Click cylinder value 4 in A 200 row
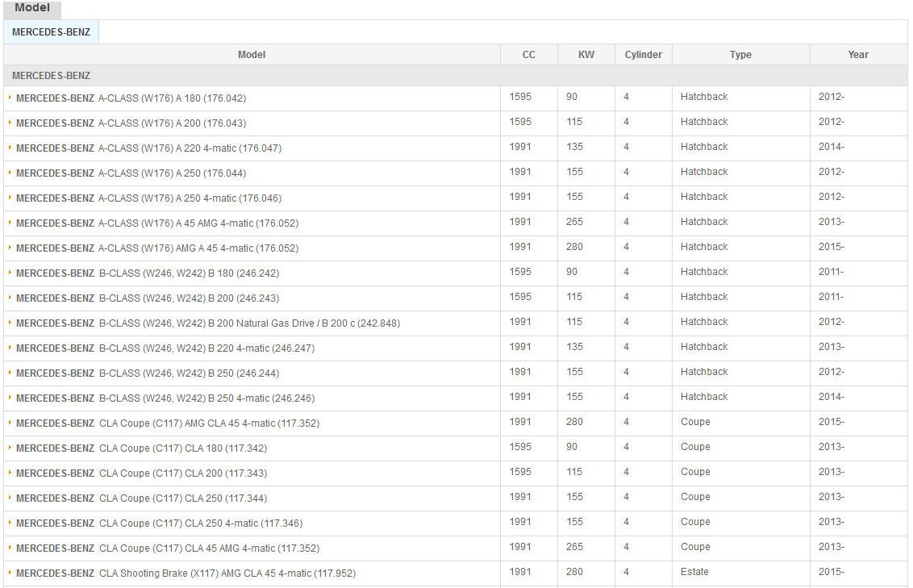Image resolution: width=913 pixels, height=588 pixels. click(x=626, y=122)
